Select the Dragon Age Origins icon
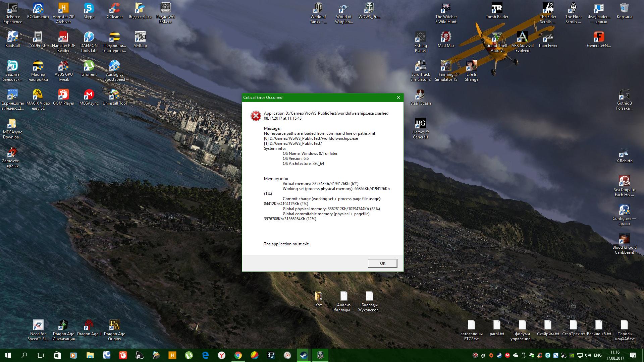The image size is (644, 362). tap(115, 330)
